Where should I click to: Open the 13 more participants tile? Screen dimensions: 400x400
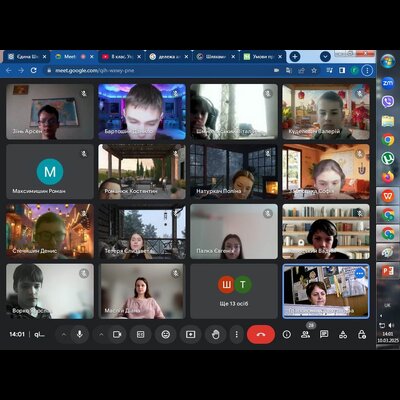tap(234, 291)
